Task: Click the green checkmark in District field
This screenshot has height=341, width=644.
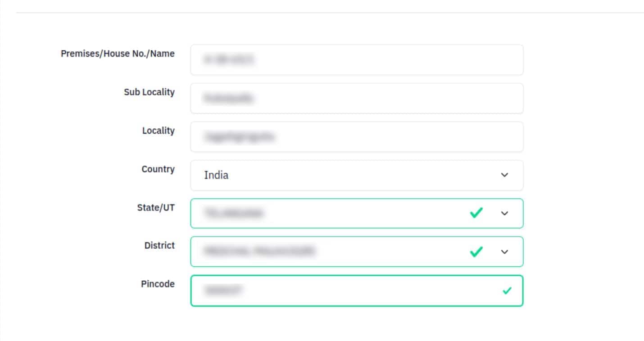Action: coord(476,251)
